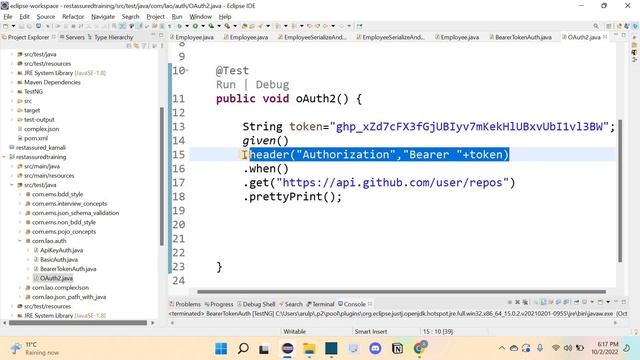Open Windows Start menu
The image size is (640, 360).
[x=221, y=349]
